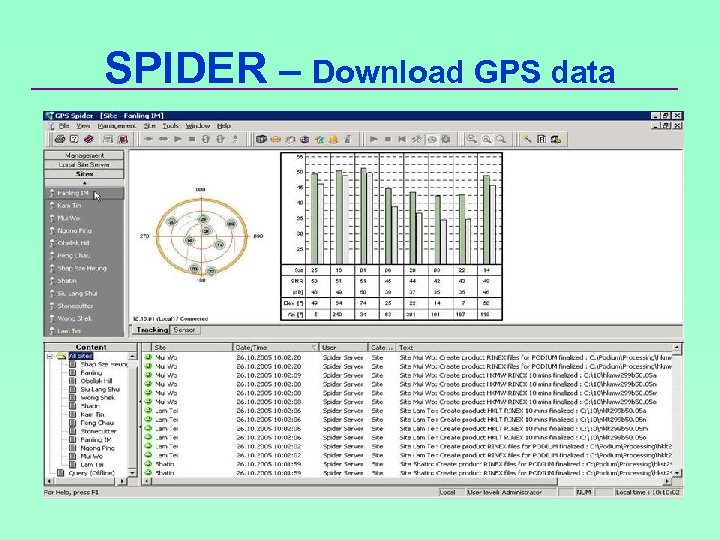Collapse the All sites tree node
The height and width of the screenshot is (540, 720).
pos(50,356)
